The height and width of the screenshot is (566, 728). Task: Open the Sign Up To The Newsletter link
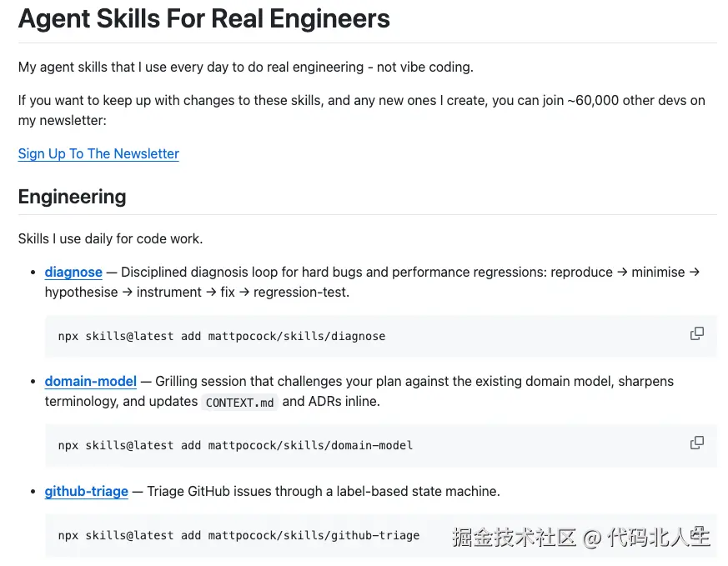click(98, 153)
